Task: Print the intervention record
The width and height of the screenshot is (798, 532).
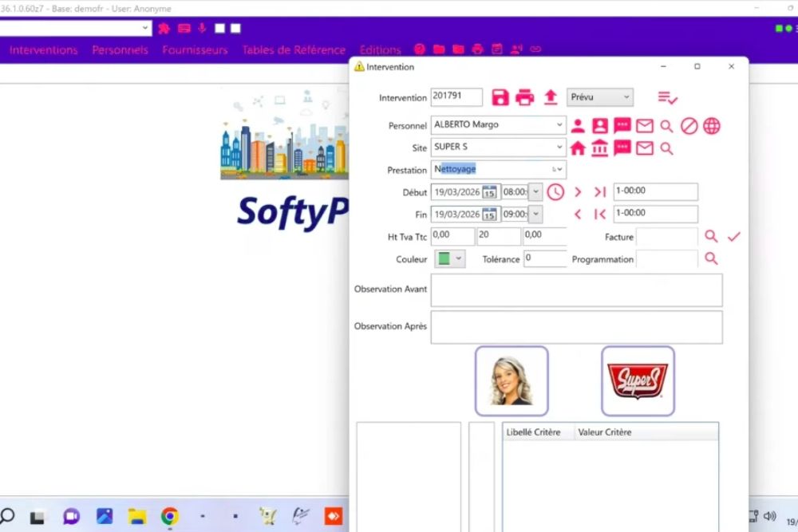Action: coord(525,97)
